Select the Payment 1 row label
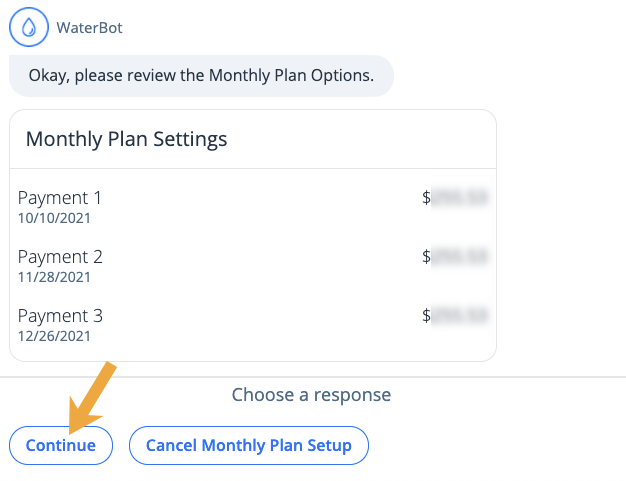The height and width of the screenshot is (481, 626). click(60, 198)
